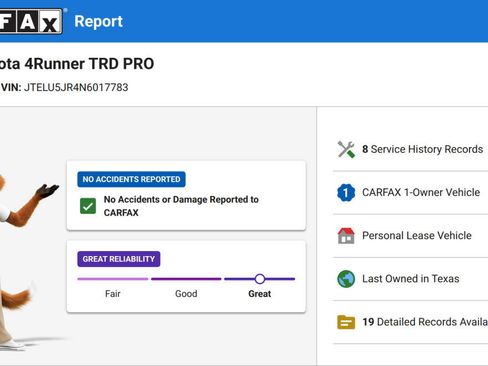
Task: Click the blue 1-Owner badge icon
Action: (346, 192)
